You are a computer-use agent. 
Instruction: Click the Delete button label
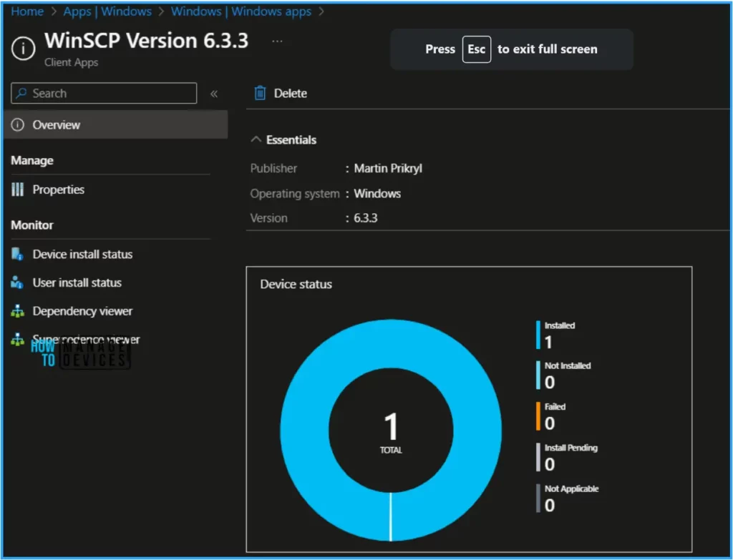click(x=291, y=94)
